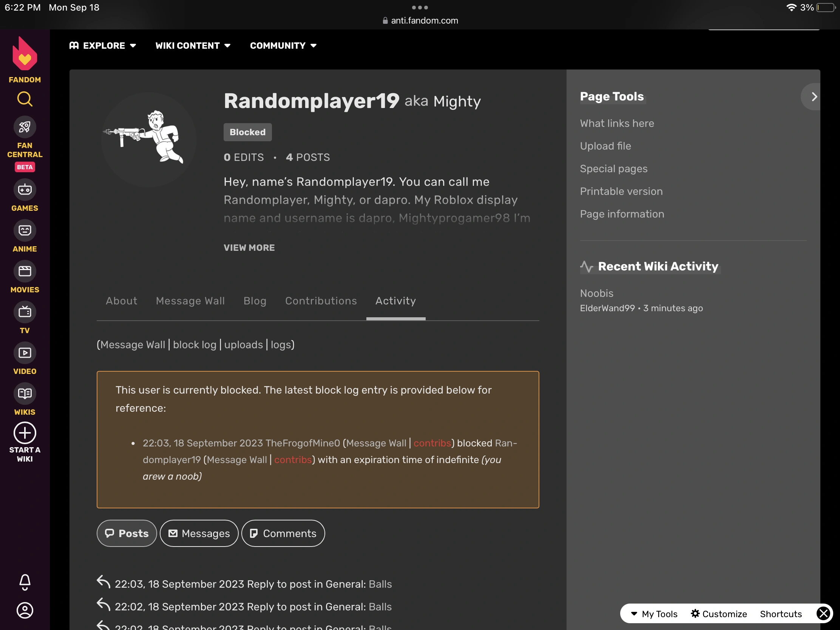Image resolution: width=840 pixels, height=630 pixels.
Task: Open the Noobis page under Recent Wiki Activity
Action: point(596,293)
